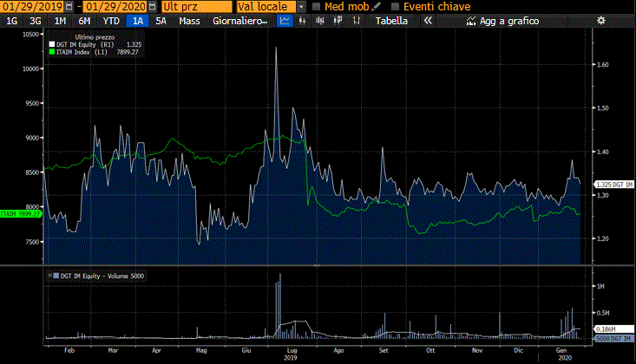The height and width of the screenshot is (364, 636).
Task: Select the 5A time range tab
Action: point(161,20)
